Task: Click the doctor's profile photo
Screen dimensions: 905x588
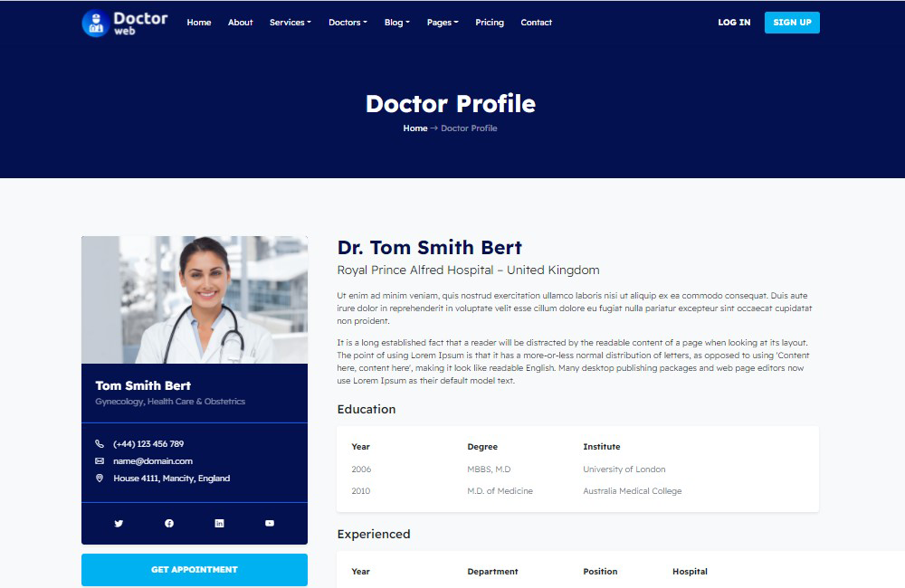Action: (195, 300)
